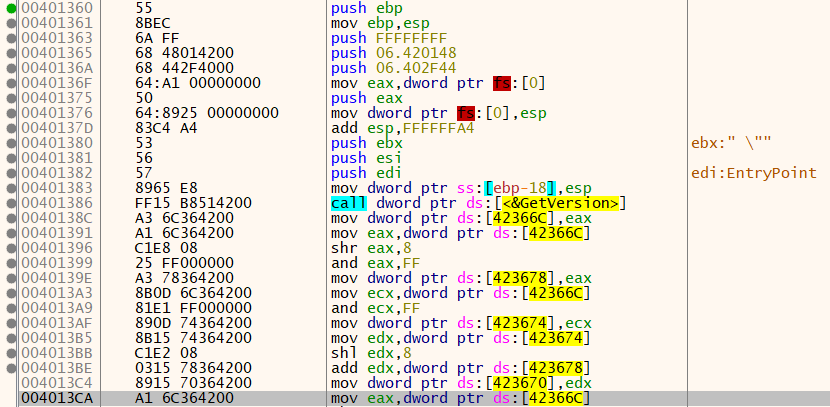Click opcode bytes 8BEC

click(x=152, y=23)
